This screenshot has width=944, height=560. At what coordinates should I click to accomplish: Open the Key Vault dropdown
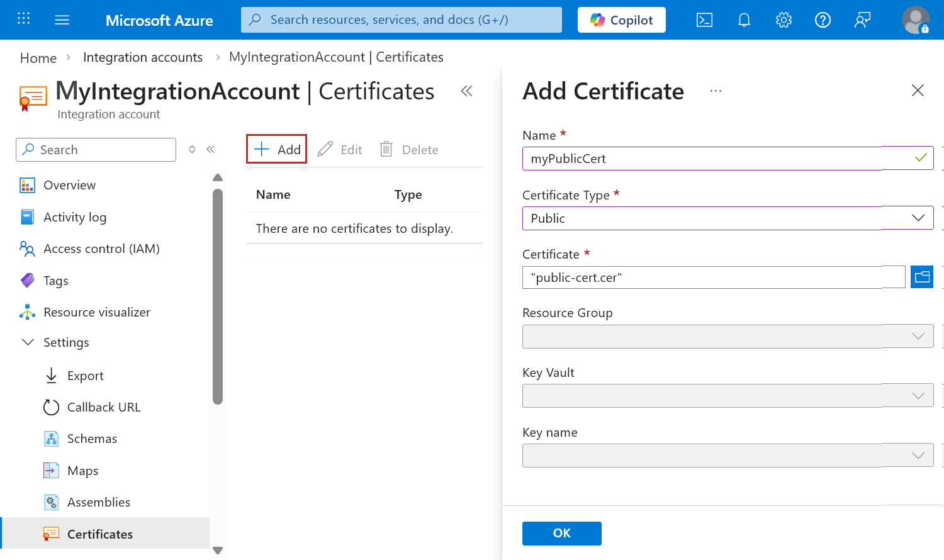click(728, 395)
